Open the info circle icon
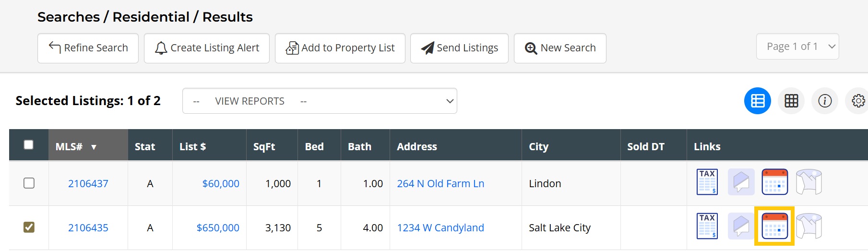Viewport: 868px width, 251px height. pos(824,101)
